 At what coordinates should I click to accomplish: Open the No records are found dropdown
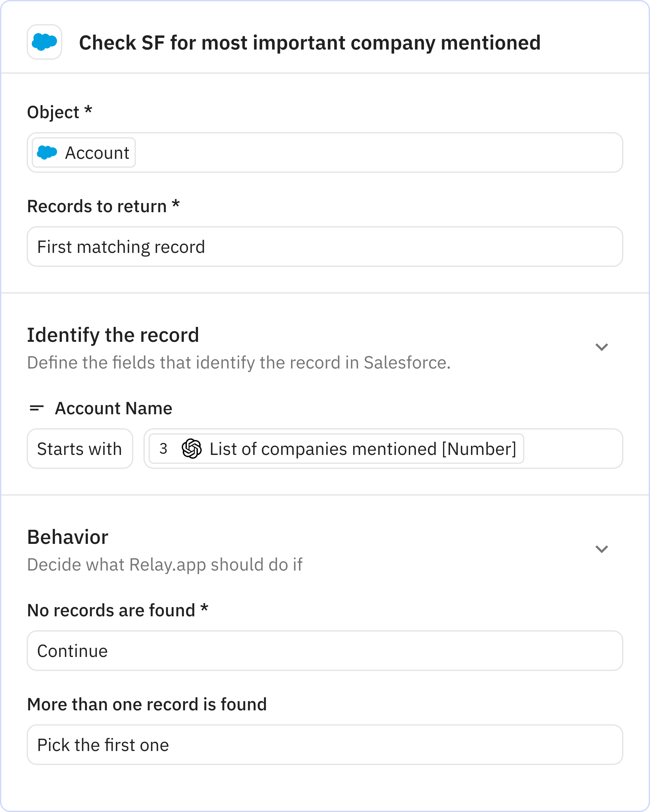[x=324, y=651]
